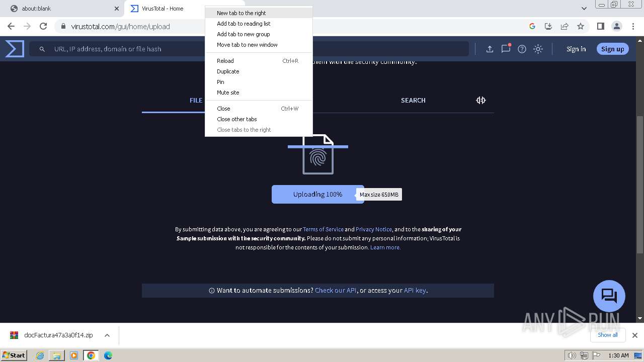Toggle the light/dark theme sun icon
Viewport: 644px width, 362px height.
click(538, 49)
